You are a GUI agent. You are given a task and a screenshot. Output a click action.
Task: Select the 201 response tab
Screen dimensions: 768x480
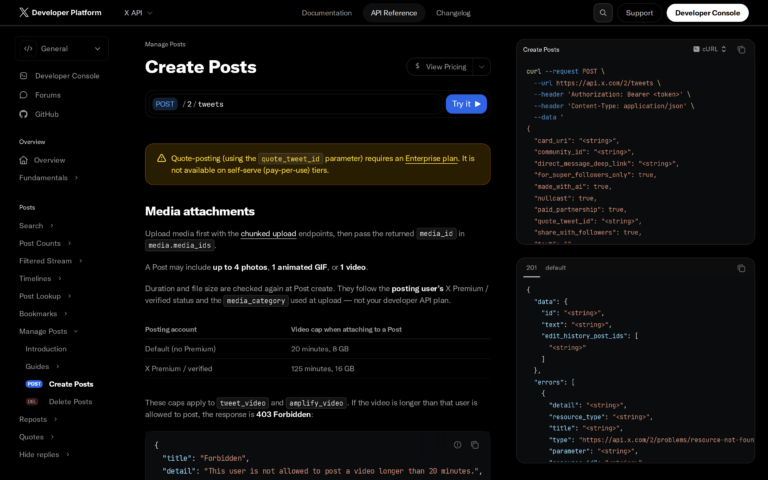tap(531, 268)
